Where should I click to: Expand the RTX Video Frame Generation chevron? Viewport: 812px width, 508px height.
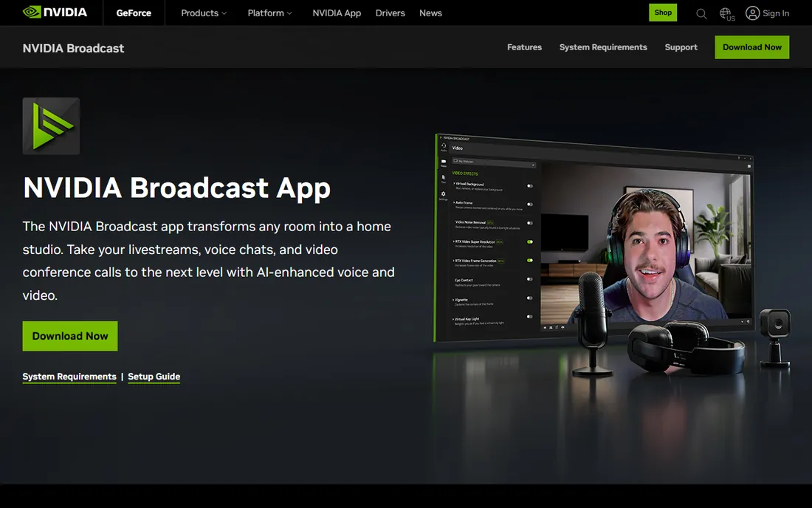pos(454,261)
